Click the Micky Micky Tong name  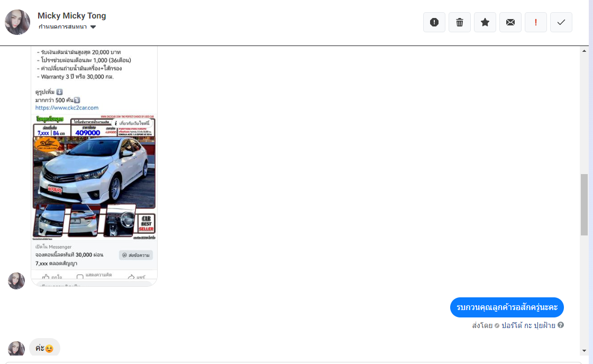click(x=71, y=15)
